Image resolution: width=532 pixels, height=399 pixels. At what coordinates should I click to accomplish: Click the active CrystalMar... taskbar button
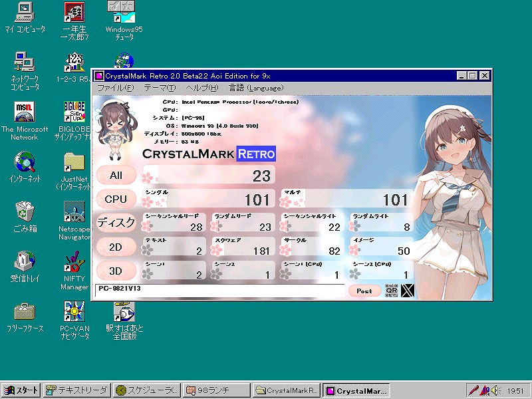tap(356, 390)
